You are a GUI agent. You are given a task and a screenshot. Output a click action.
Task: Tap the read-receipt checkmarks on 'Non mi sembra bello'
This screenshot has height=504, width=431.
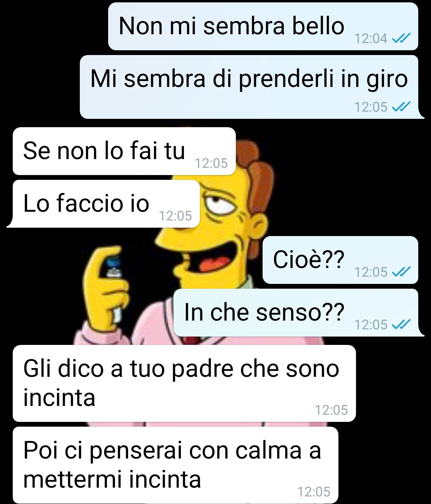pyautogui.click(x=401, y=38)
